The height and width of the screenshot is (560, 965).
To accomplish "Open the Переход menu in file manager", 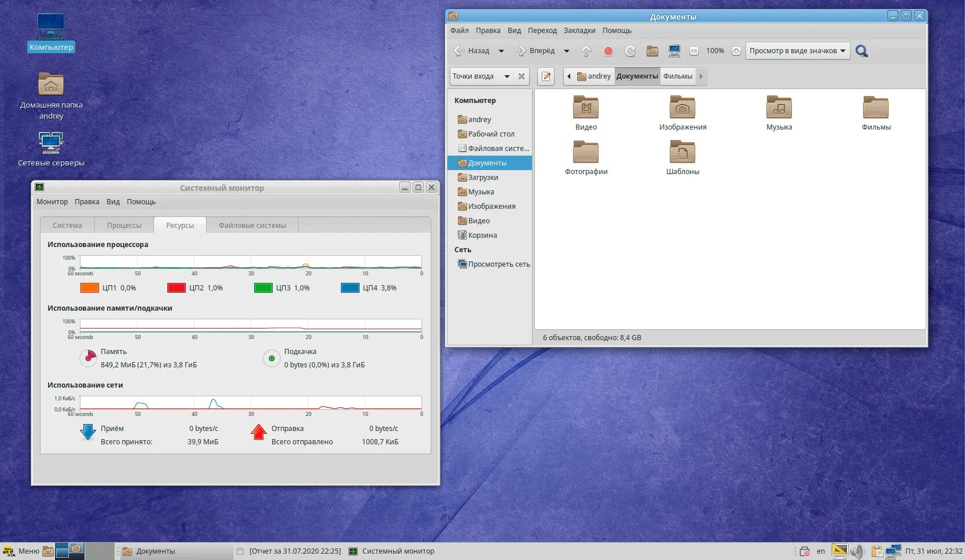I will 542,31.
